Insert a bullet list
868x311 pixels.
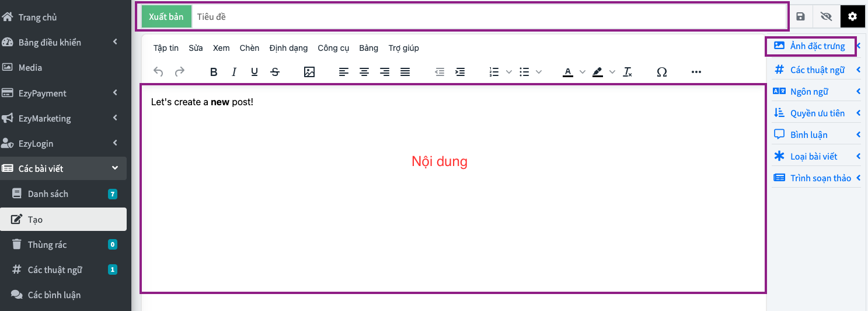click(x=524, y=72)
